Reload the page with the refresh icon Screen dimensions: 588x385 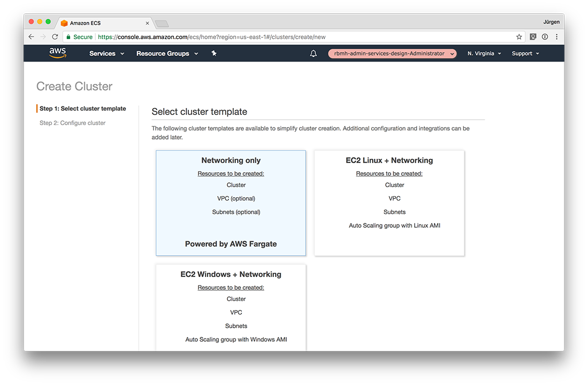pyautogui.click(x=55, y=37)
